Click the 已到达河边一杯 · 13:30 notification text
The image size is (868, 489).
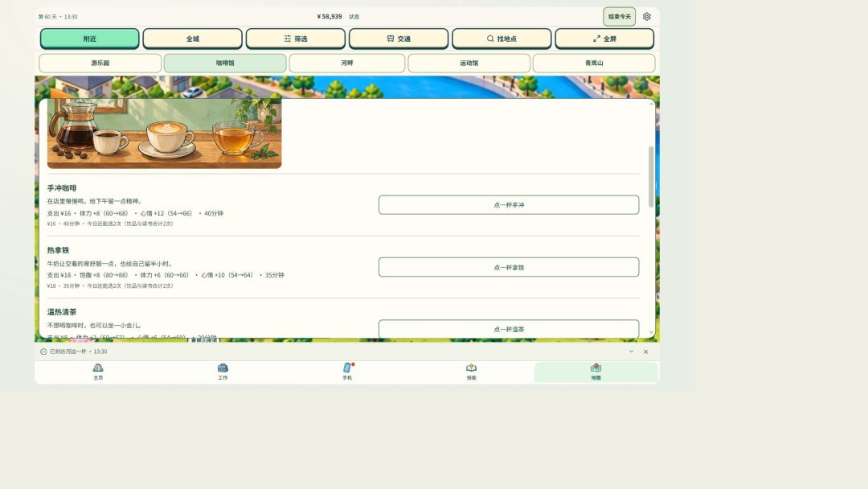tap(79, 351)
